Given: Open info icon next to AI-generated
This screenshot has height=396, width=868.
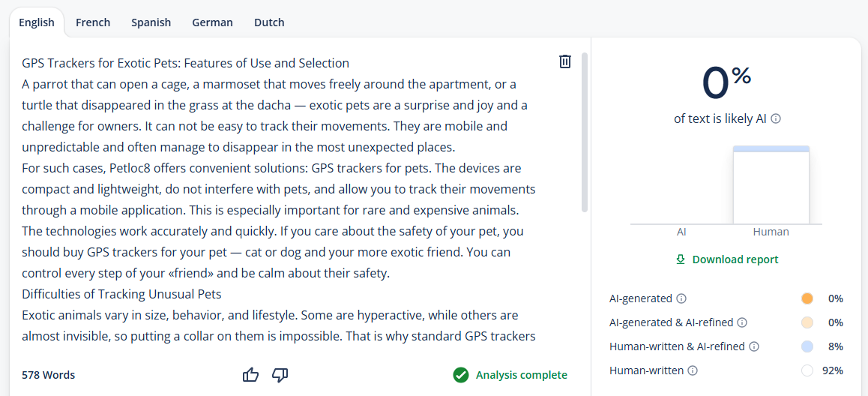Looking at the screenshot, I should tap(681, 298).
